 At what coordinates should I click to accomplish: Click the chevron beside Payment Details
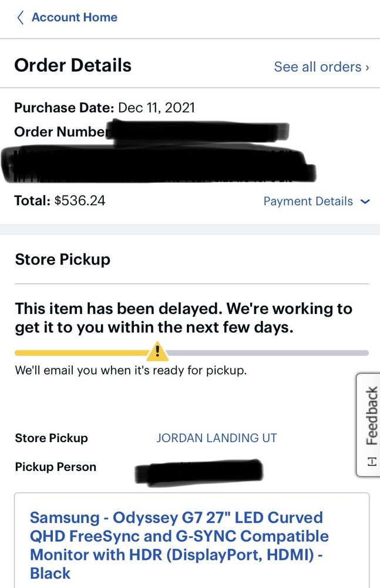point(365,201)
